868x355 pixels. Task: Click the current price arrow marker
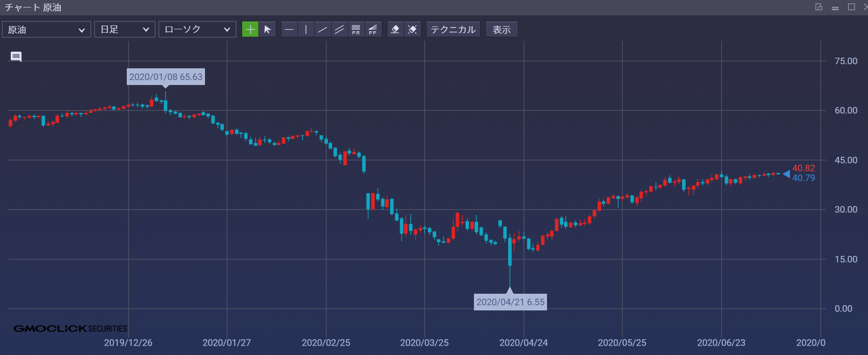pyautogui.click(x=787, y=174)
